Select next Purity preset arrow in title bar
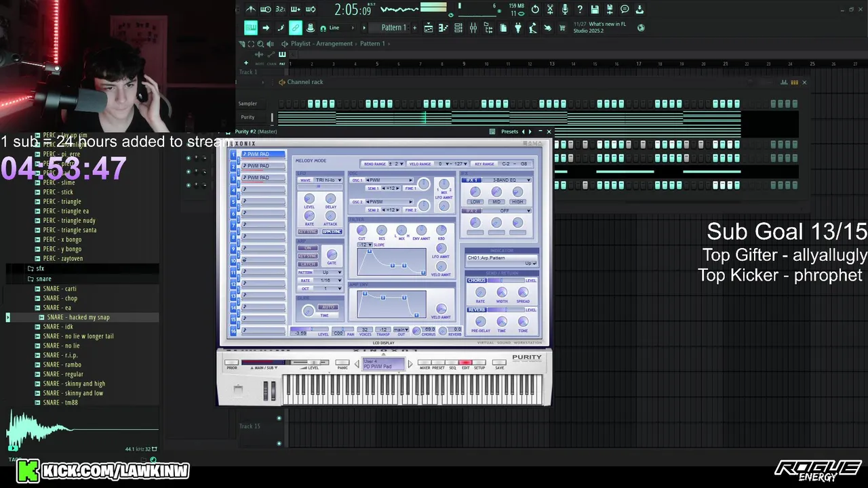868x488 pixels. (x=530, y=131)
